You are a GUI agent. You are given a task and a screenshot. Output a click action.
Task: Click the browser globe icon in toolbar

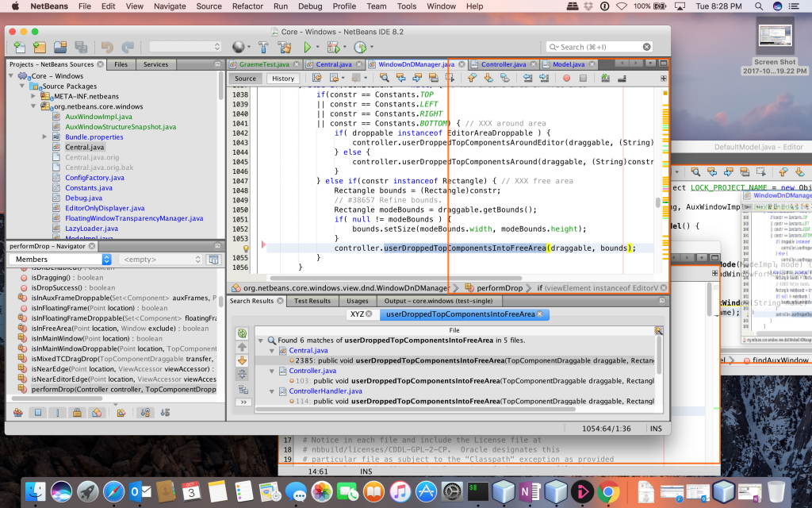(x=238, y=47)
